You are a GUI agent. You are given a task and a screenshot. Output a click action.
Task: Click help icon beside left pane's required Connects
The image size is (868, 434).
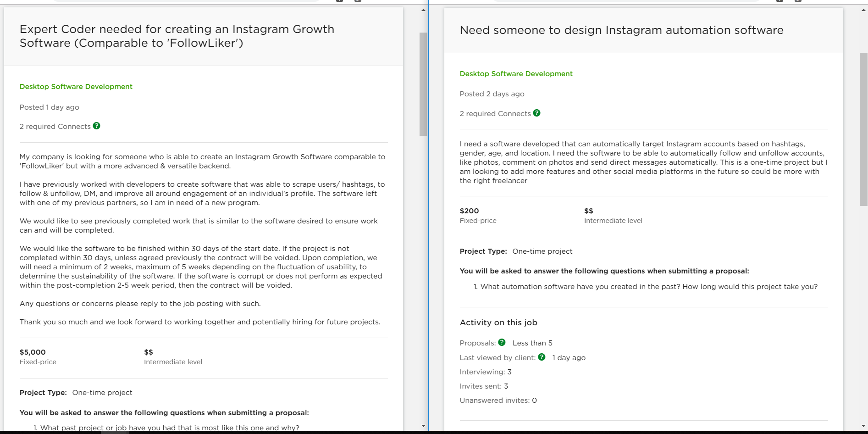point(96,126)
